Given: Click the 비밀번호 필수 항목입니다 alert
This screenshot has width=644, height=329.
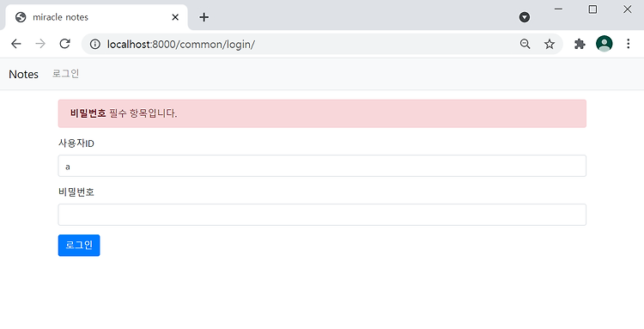Looking at the screenshot, I should coord(322,113).
